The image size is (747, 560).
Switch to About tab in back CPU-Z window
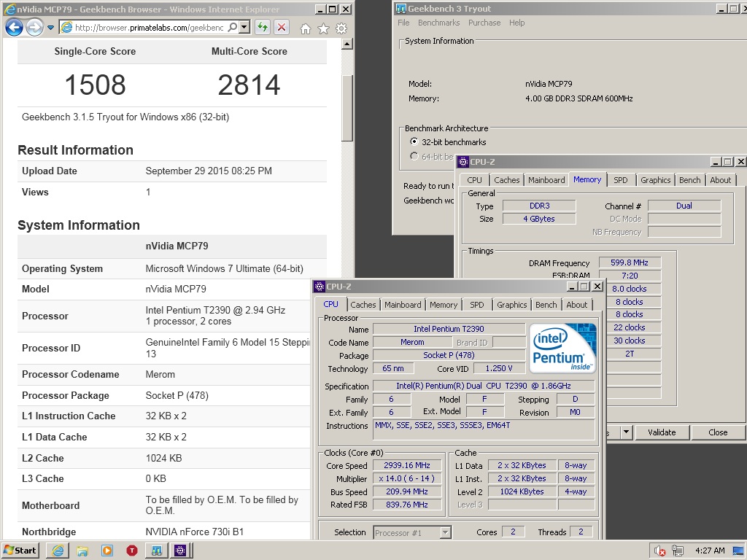pyautogui.click(x=720, y=181)
